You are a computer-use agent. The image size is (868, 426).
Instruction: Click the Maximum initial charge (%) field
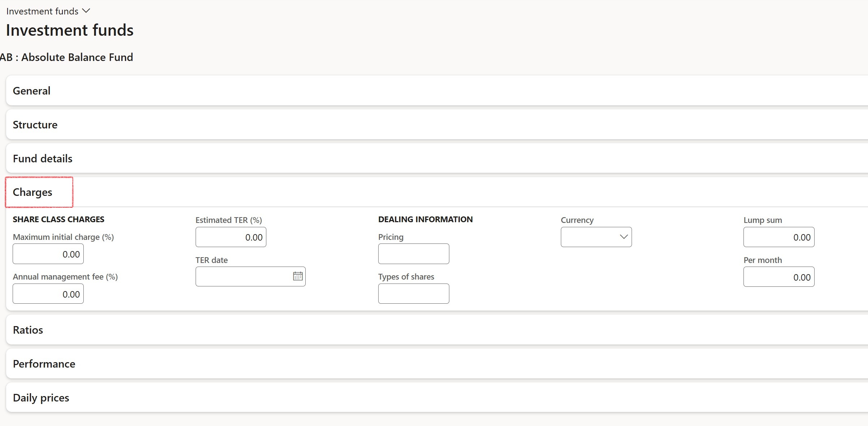coord(48,254)
